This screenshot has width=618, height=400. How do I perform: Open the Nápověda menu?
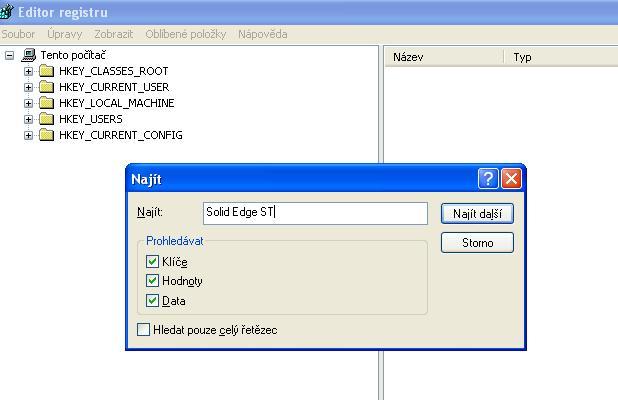click(x=262, y=34)
